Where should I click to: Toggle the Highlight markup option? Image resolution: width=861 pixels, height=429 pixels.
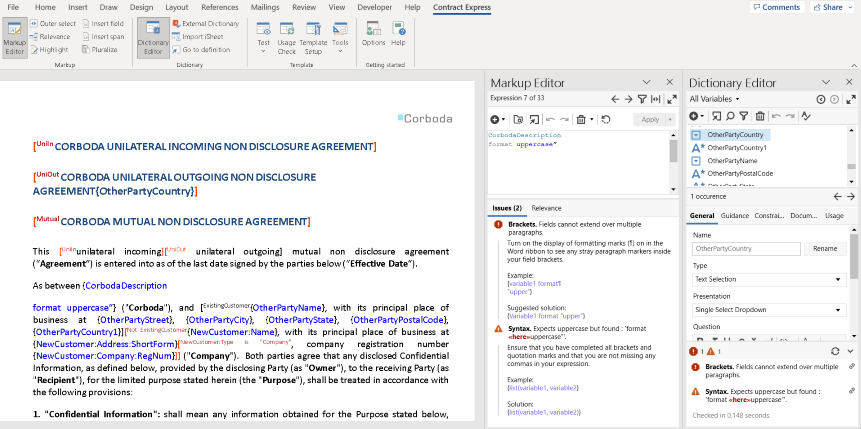pos(50,49)
